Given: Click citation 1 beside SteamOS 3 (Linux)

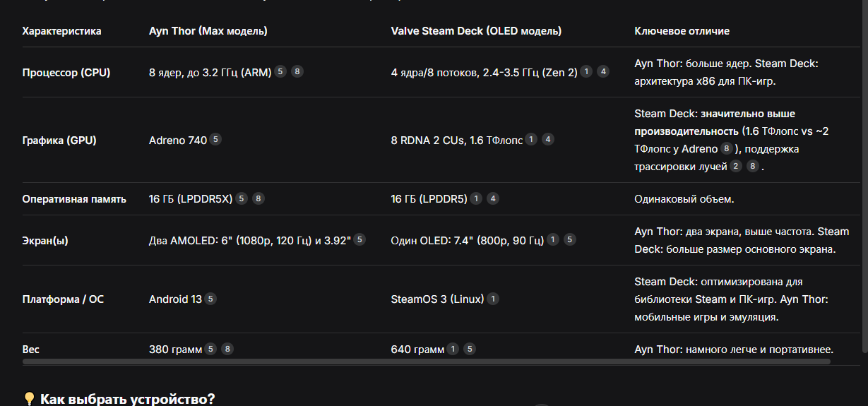Looking at the screenshot, I should pos(493,299).
